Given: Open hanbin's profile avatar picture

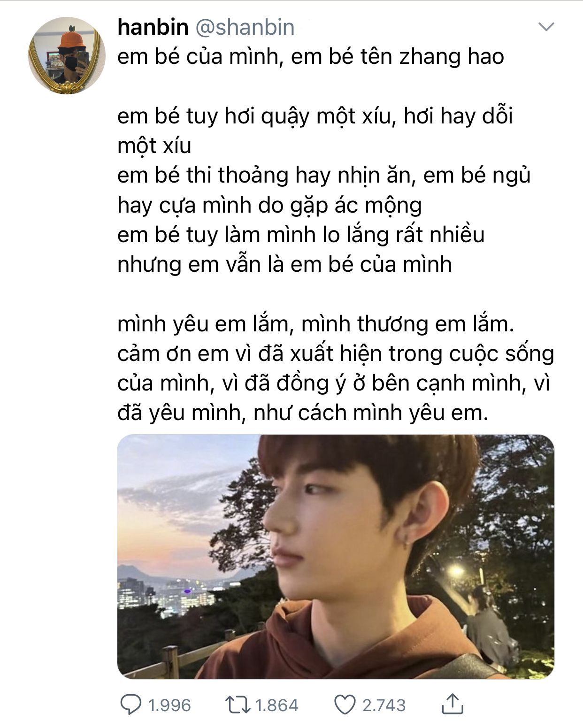Looking at the screenshot, I should pos(66,55).
